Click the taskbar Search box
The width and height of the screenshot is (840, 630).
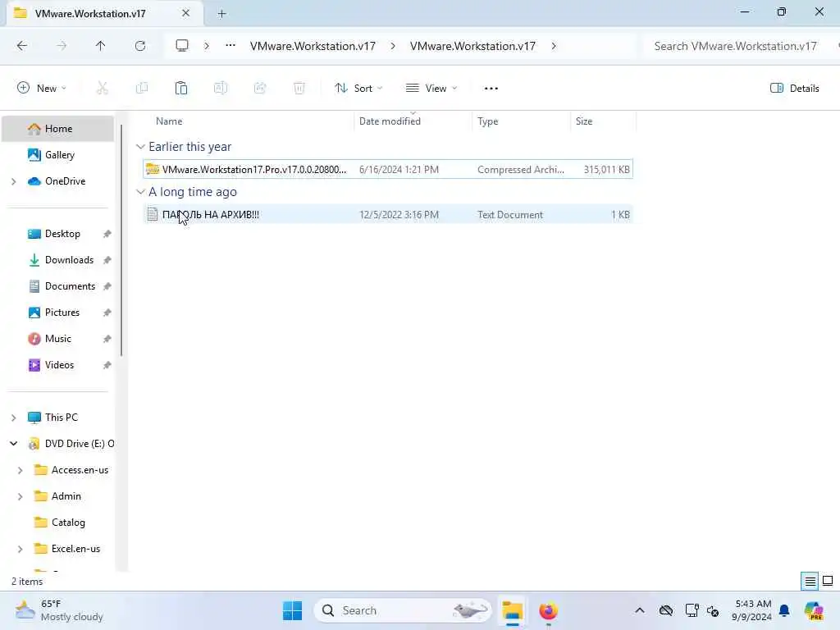tap(402, 611)
